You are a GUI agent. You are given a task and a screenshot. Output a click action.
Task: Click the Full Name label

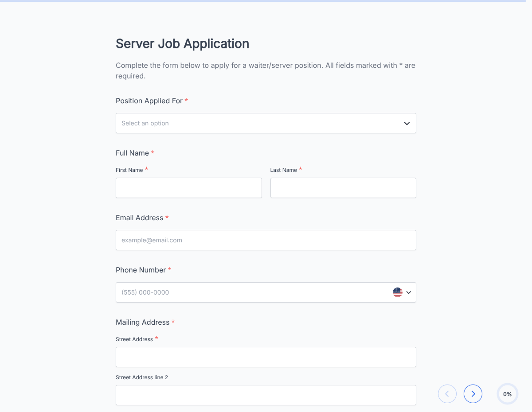click(132, 153)
